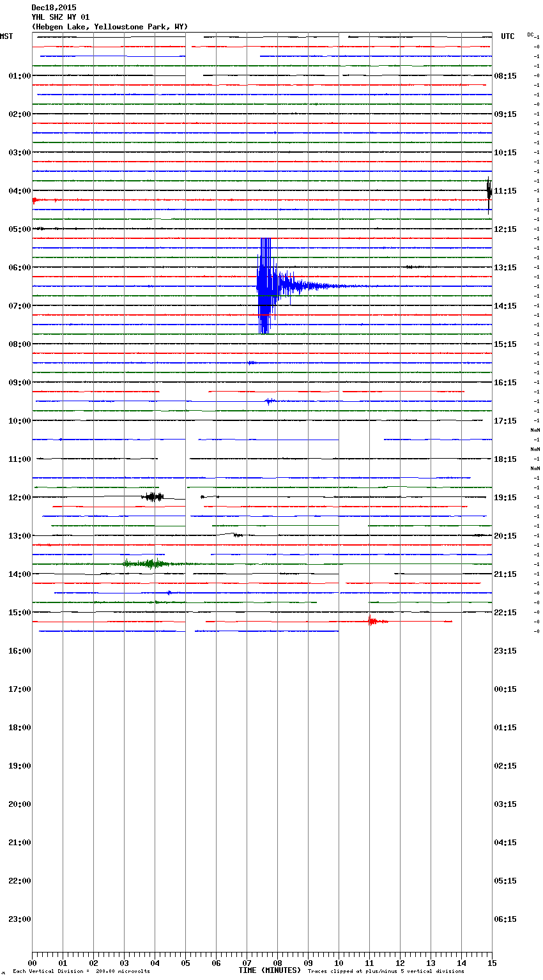Click the 23:15 UTC time label
The width and height of the screenshot is (543, 980).
click(x=505, y=651)
